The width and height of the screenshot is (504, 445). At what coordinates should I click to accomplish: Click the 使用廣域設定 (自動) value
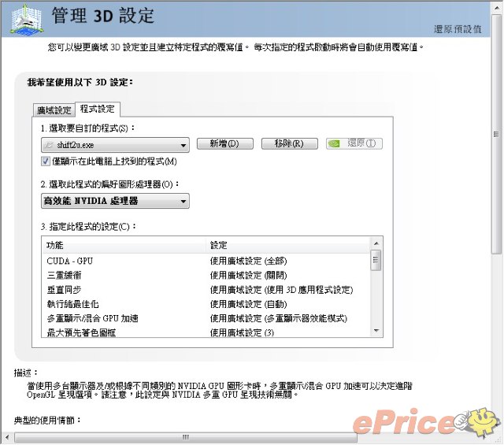pyautogui.click(x=248, y=304)
